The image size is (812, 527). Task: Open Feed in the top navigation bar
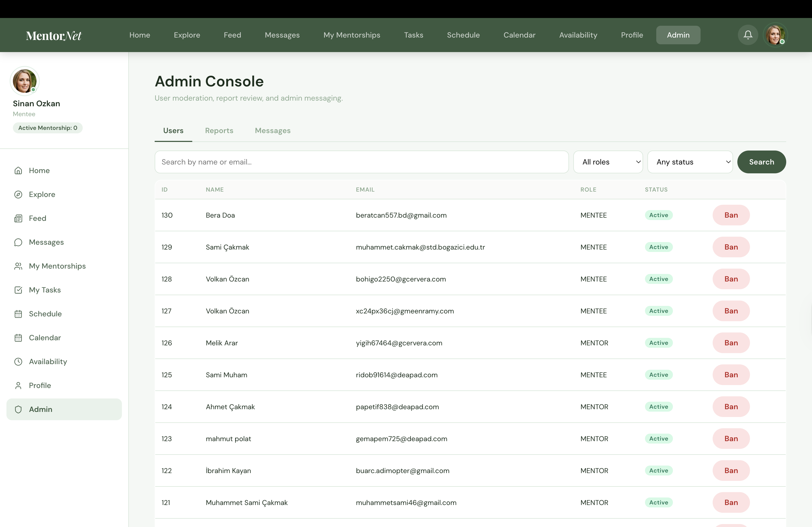[232, 35]
